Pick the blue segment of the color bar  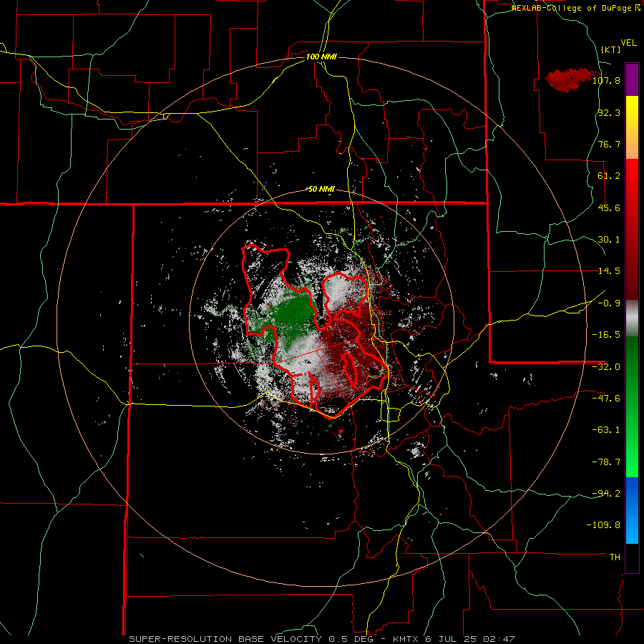[x=632, y=510]
